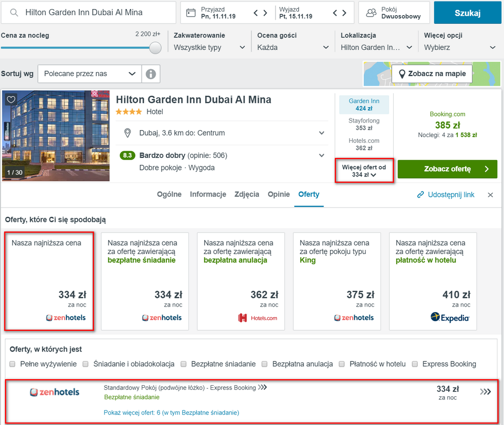Open the Sortuj wg dropdown
Image resolution: width=504 pixels, height=425 pixels.
(x=90, y=74)
